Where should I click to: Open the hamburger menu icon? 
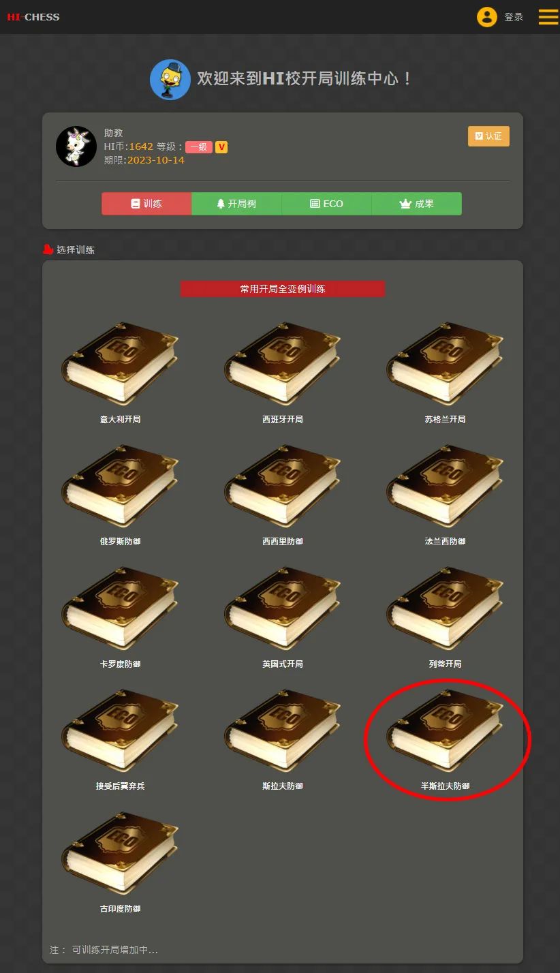click(548, 17)
